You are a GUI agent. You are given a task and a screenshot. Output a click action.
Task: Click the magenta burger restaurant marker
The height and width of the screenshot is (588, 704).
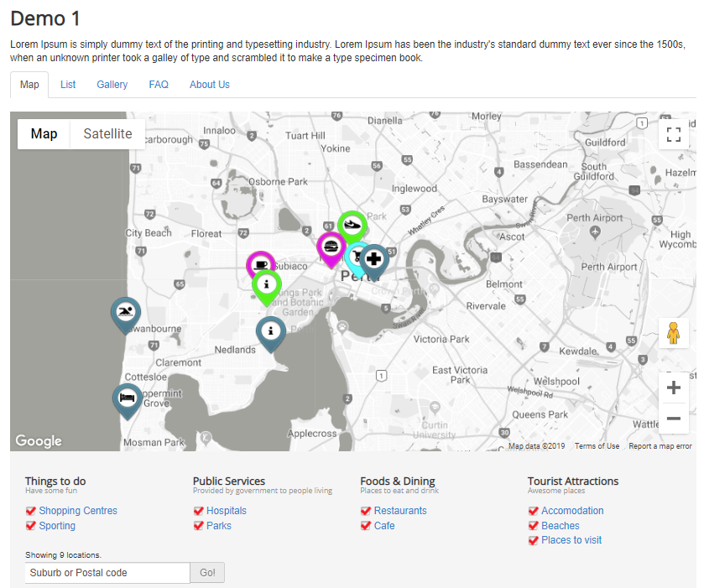click(x=331, y=247)
